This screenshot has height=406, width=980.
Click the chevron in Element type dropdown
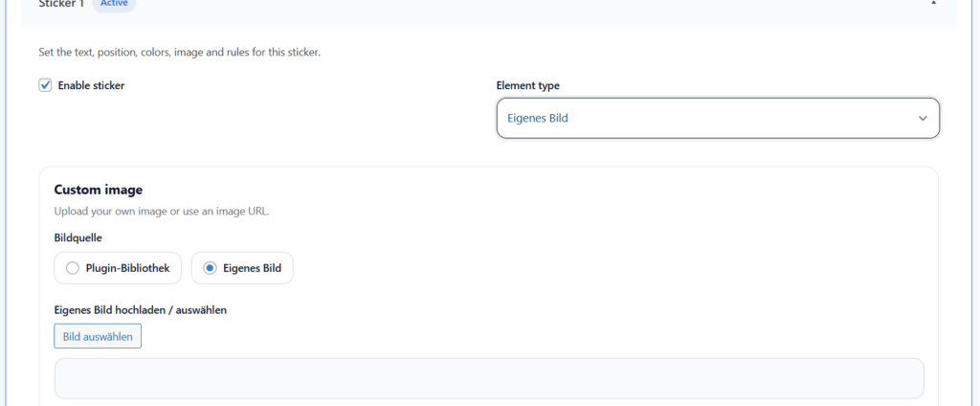[x=923, y=118]
